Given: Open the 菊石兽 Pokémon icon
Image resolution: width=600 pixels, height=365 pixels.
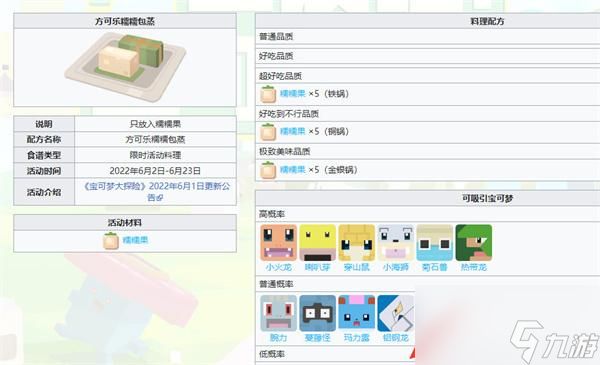Looking at the screenshot, I should (435, 243).
